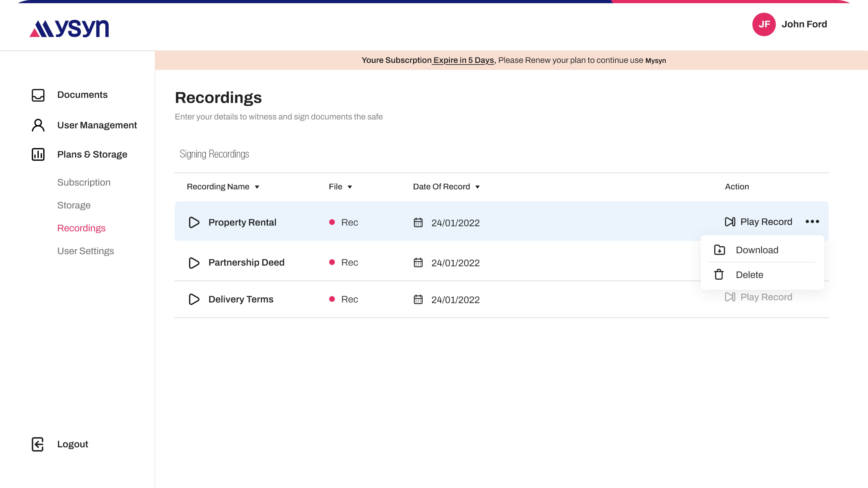Viewport: 868px width, 488px height.
Task: Open the Storage sidebar item
Action: [74, 205]
